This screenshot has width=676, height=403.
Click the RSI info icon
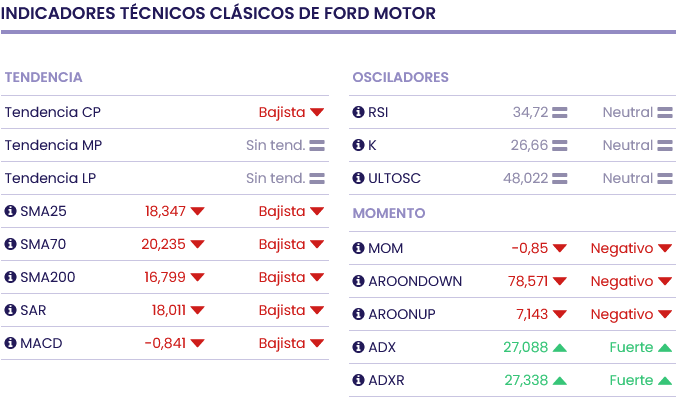[359, 112]
